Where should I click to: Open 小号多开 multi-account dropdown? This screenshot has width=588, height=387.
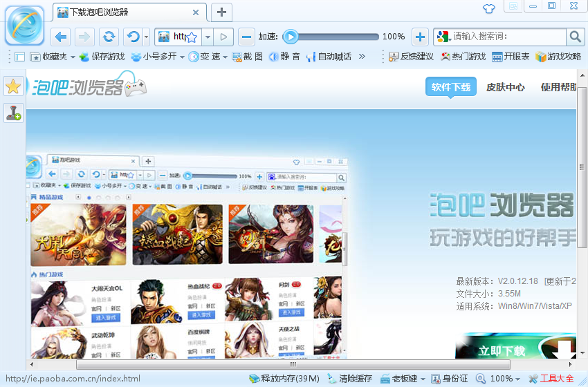pyautogui.click(x=158, y=57)
